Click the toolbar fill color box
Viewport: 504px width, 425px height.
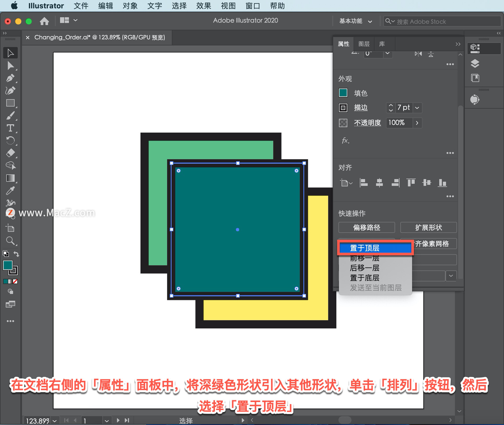[8, 265]
